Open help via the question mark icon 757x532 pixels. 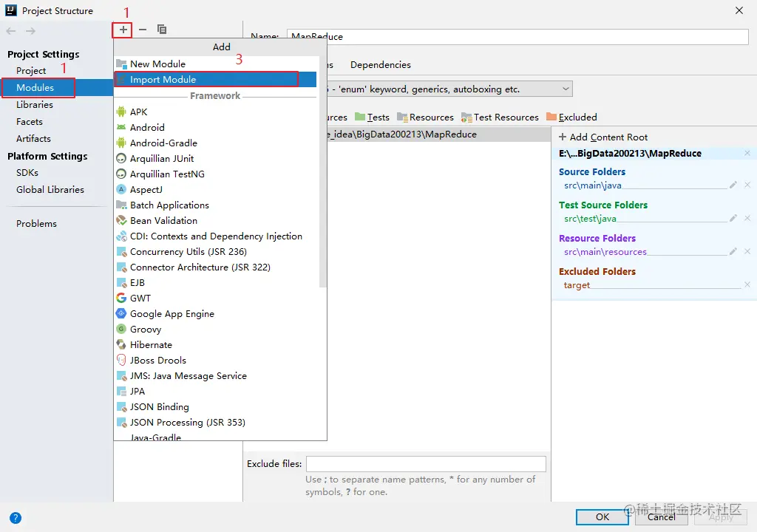(x=16, y=518)
